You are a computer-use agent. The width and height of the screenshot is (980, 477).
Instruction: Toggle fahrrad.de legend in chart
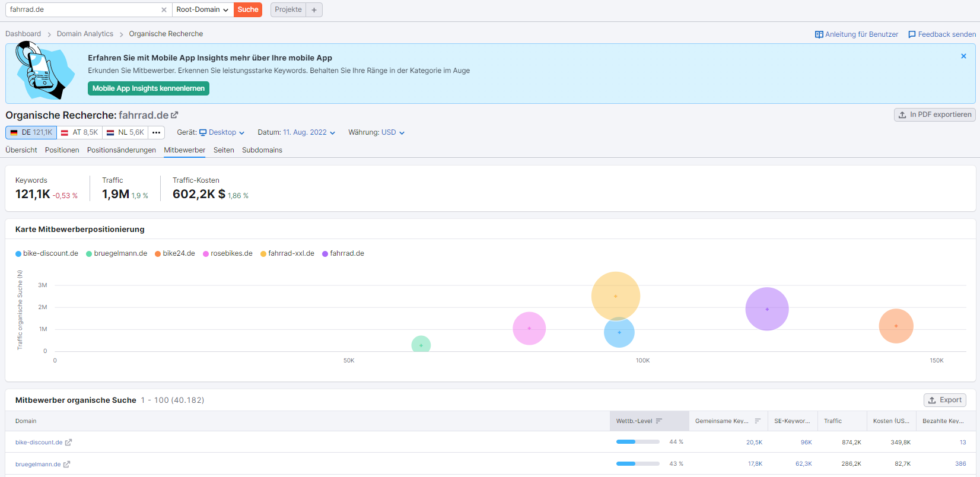click(343, 253)
